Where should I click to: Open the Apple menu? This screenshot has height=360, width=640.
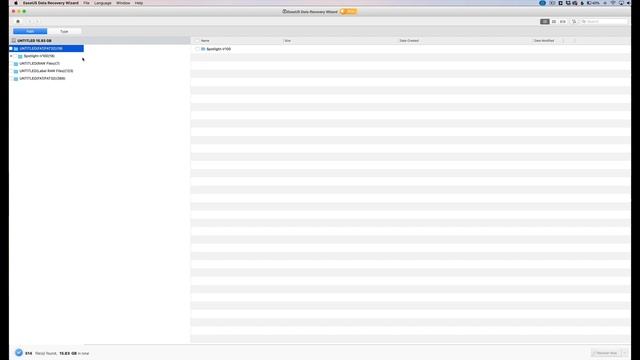pos(16,3)
